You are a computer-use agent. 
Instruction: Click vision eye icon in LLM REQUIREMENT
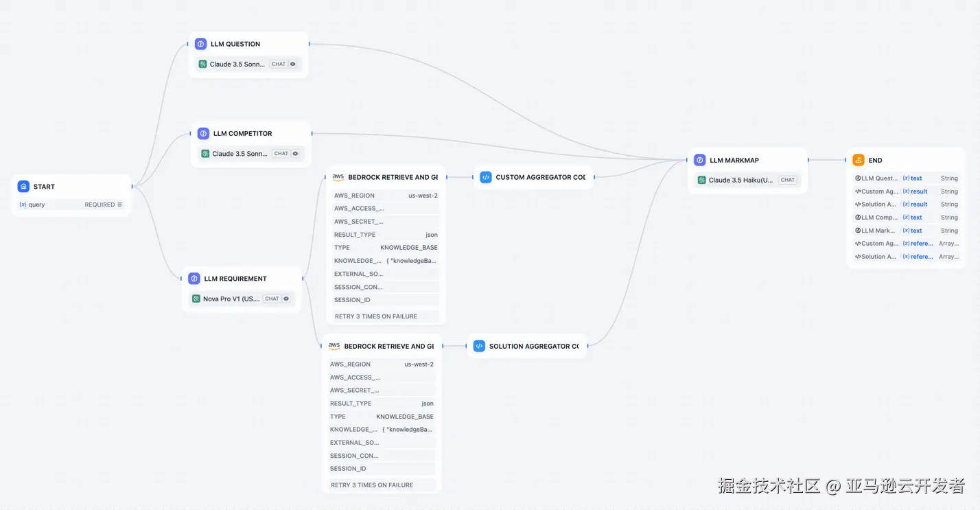[x=287, y=299]
